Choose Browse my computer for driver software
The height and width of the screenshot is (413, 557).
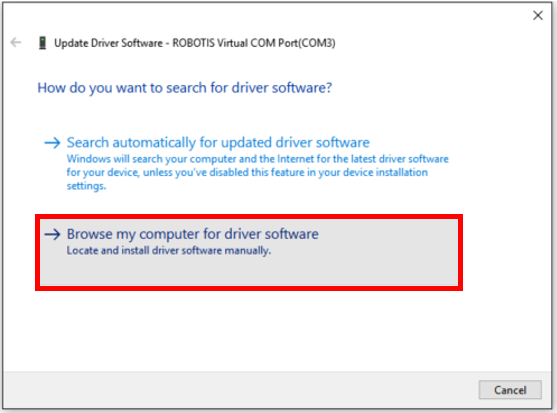click(249, 252)
